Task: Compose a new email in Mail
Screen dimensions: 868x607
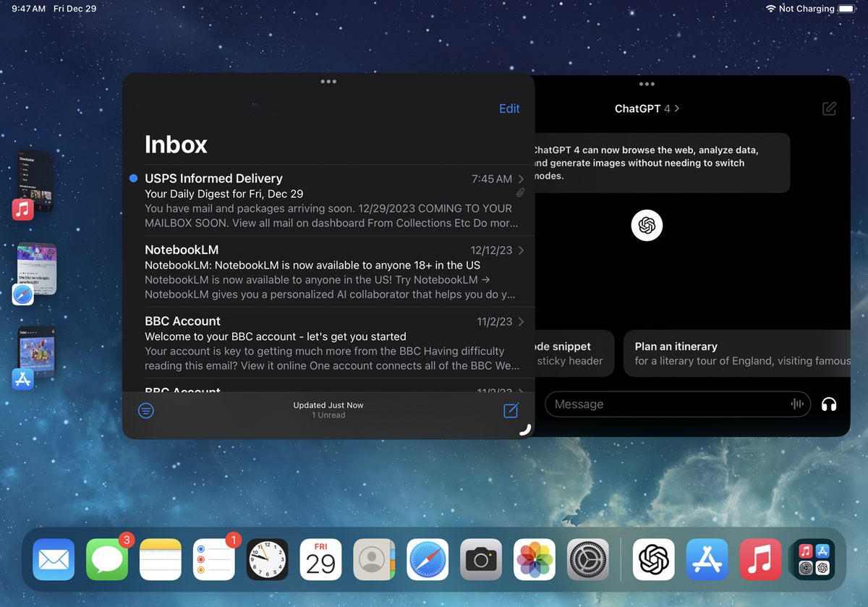Action: coord(511,410)
